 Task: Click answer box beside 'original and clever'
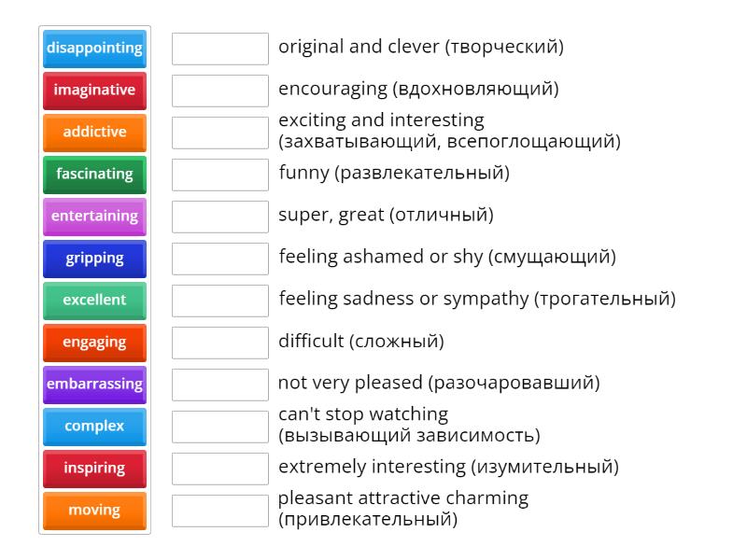pos(220,49)
